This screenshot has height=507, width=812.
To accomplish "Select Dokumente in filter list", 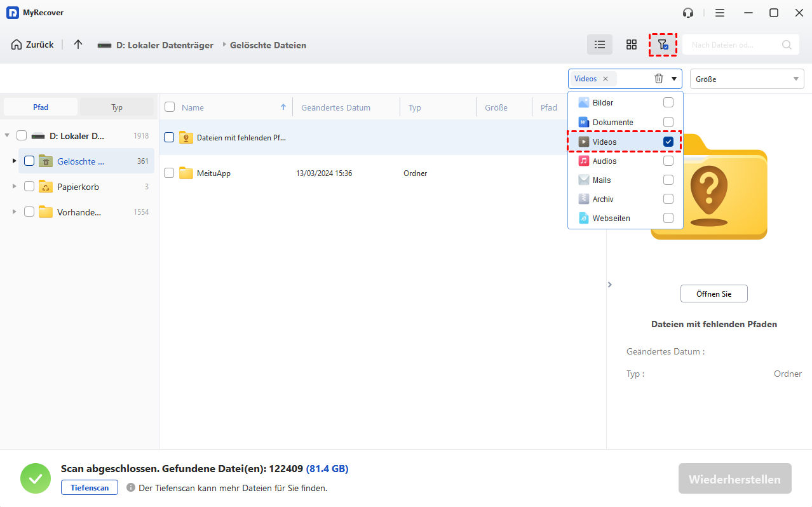I will tap(612, 122).
